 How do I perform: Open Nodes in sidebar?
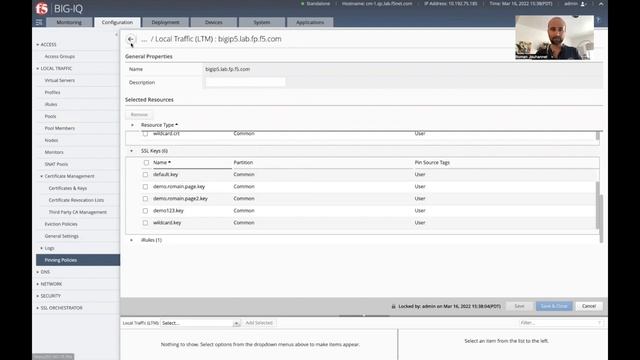(x=51, y=140)
